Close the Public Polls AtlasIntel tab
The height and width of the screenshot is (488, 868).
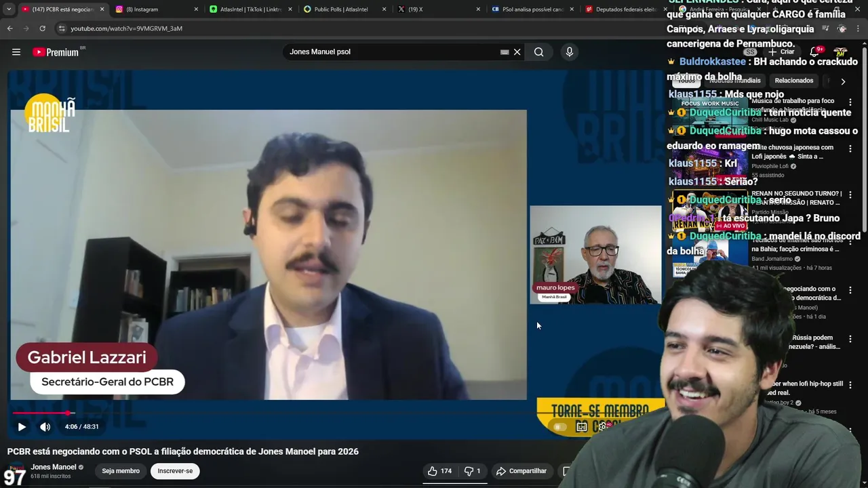(x=384, y=9)
